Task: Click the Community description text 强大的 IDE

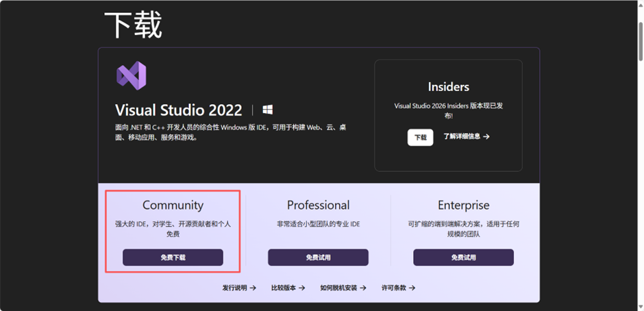Action: pos(173,229)
